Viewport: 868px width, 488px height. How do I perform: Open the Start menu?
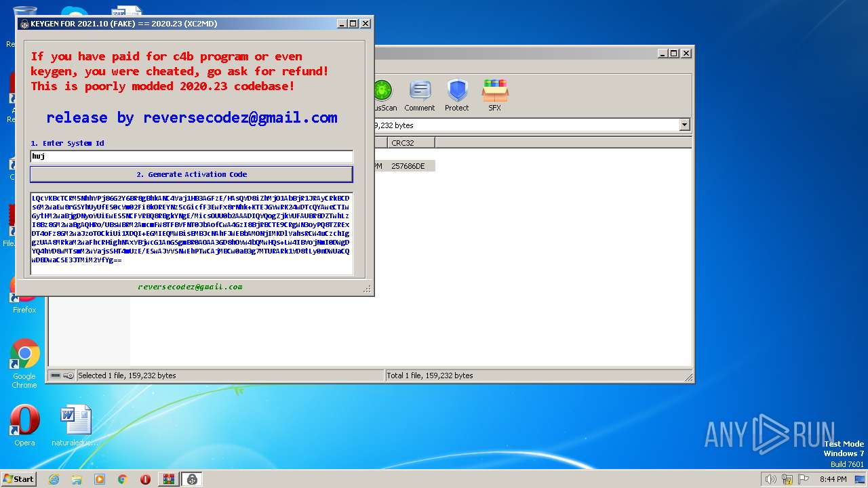[x=18, y=479]
